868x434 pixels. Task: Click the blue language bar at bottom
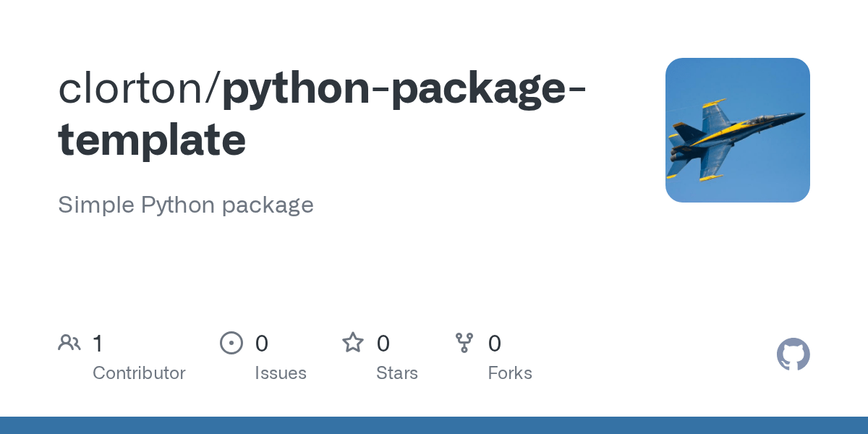click(434, 425)
